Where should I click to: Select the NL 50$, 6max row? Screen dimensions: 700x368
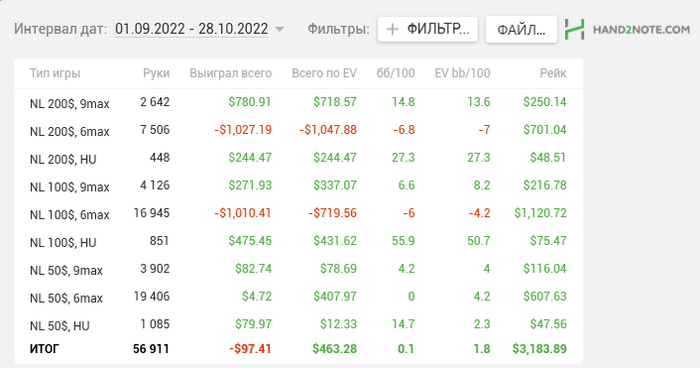tap(298, 297)
